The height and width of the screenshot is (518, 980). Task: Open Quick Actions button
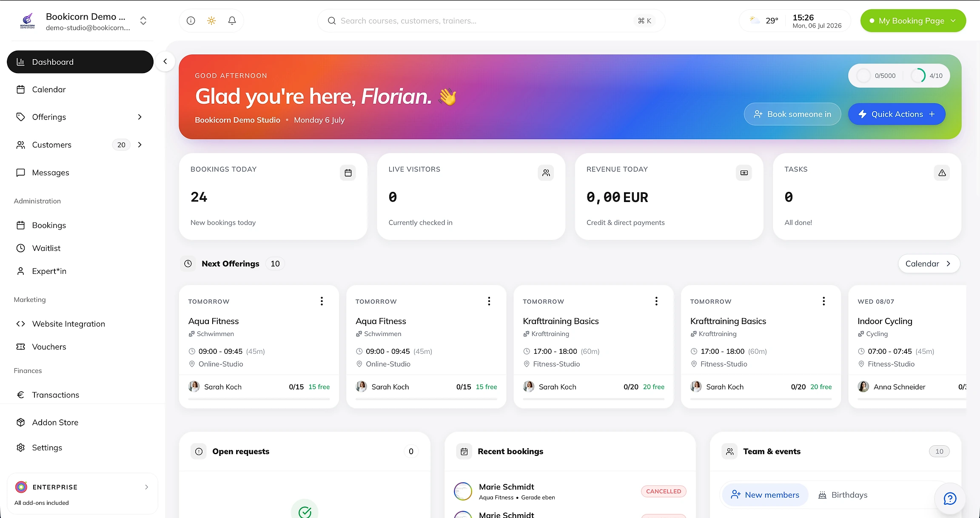(897, 114)
